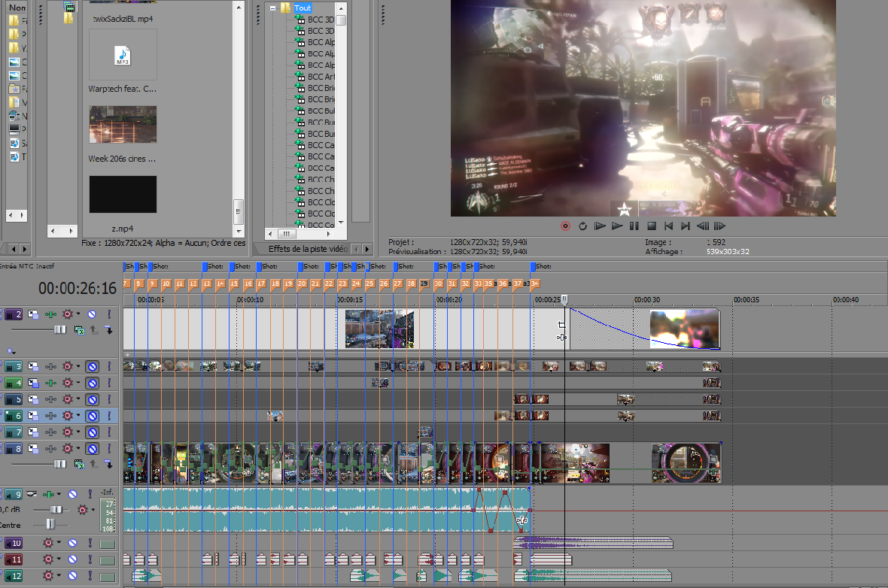Unmute video track 3
This screenshot has height=588, width=888.
point(92,367)
